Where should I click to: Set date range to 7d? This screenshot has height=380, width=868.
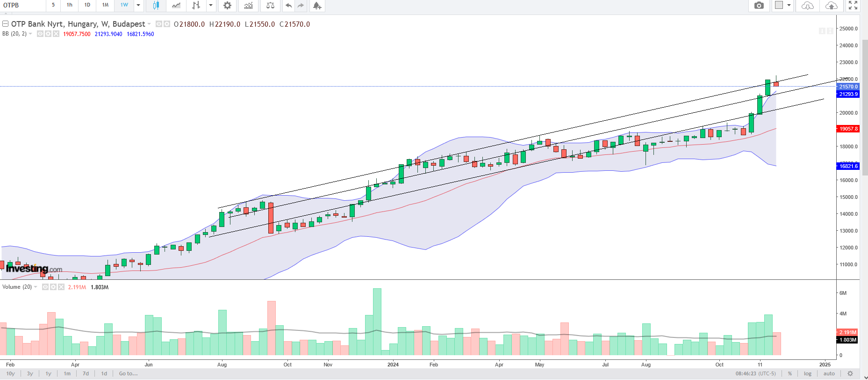click(x=86, y=373)
